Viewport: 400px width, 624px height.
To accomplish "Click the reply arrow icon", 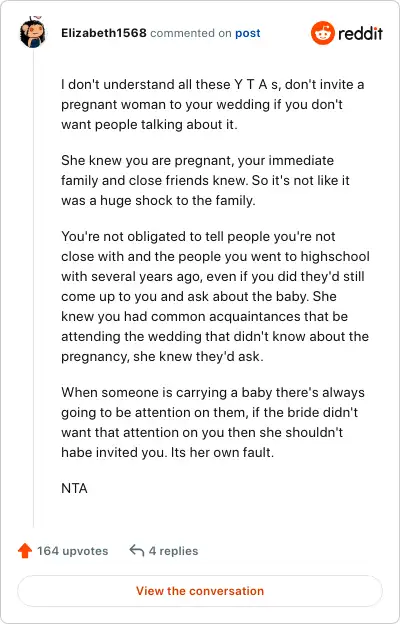I will [137, 551].
